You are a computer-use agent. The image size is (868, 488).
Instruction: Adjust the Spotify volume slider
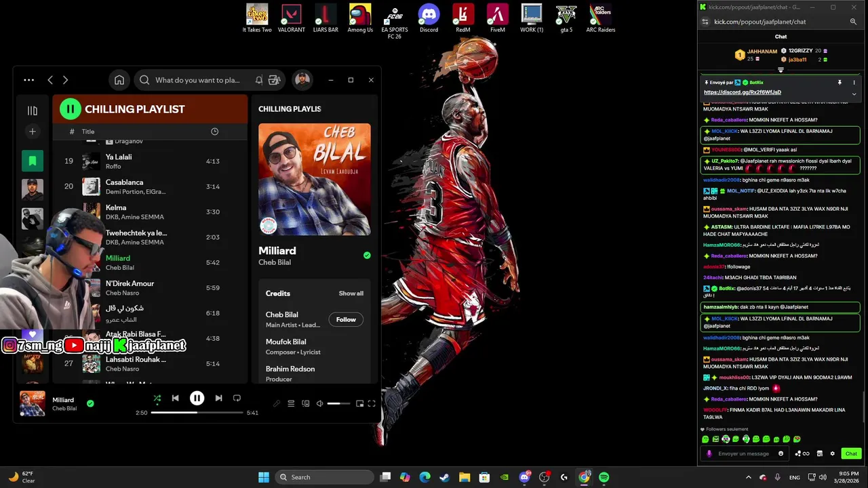point(338,404)
